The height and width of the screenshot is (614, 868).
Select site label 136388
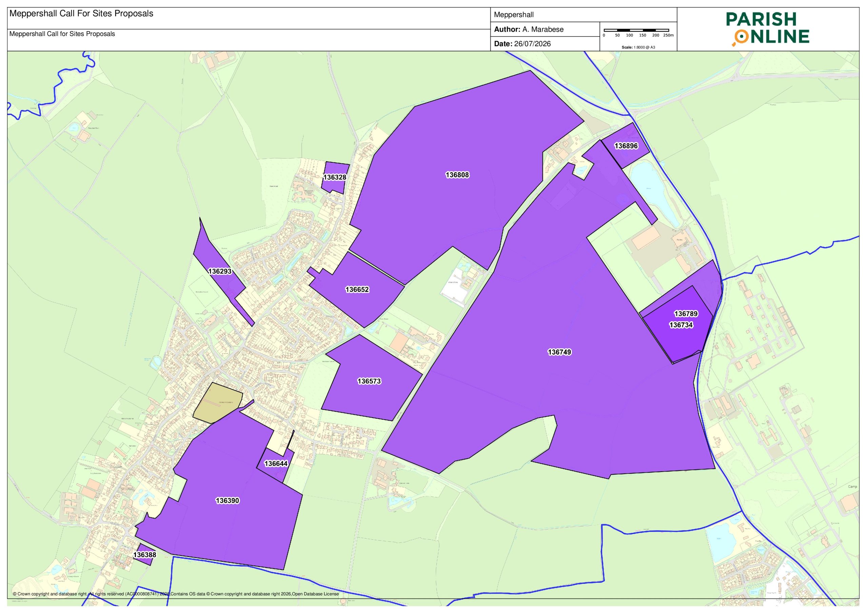click(144, 555)
